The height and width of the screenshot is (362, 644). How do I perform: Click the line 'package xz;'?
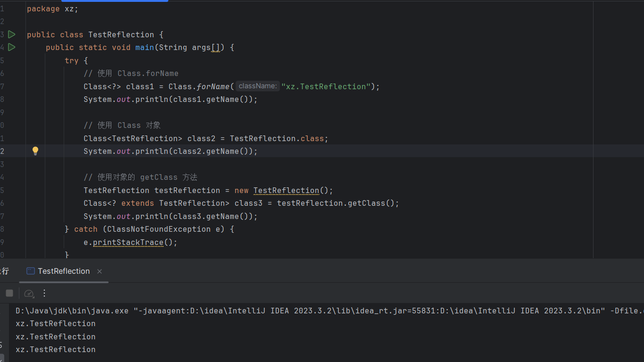52,8
